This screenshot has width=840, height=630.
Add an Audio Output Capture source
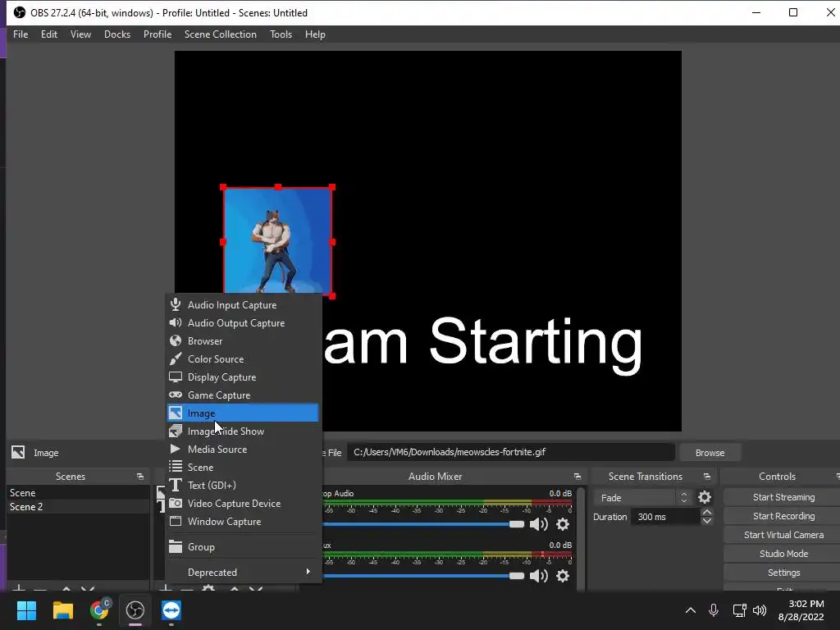(242, 323)
